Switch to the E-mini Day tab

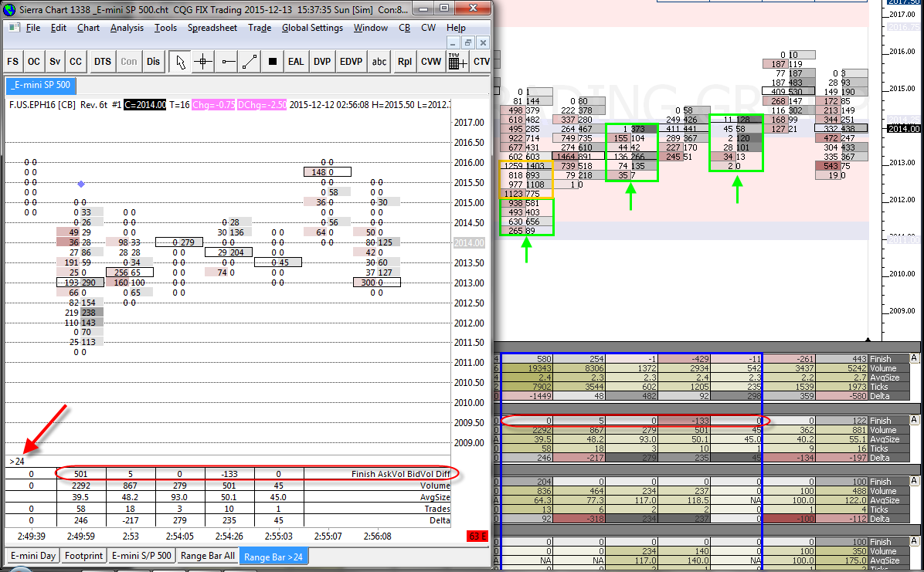(x=33, y=556)
